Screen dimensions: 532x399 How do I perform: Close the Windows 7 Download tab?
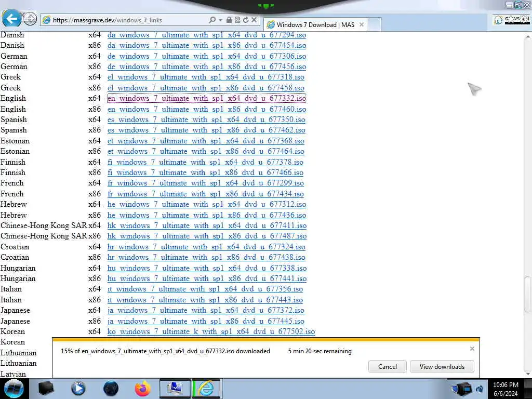coord(362,24)
